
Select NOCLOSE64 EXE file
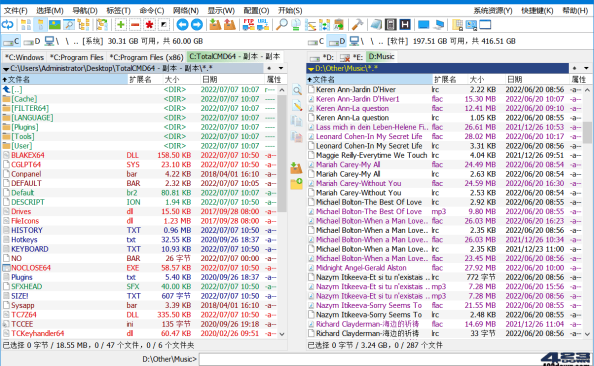[x=139, y=267]
